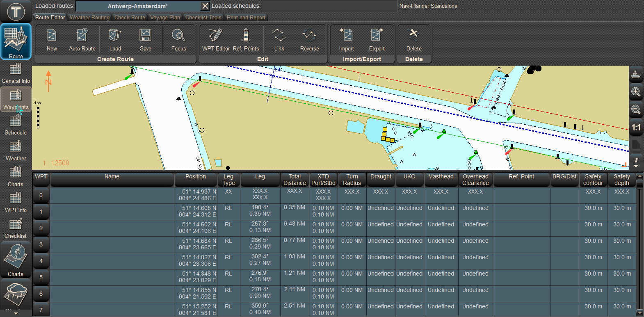Toggle the WPT Info panel
This screenshot has width=644, height=317.
(16, 203)
